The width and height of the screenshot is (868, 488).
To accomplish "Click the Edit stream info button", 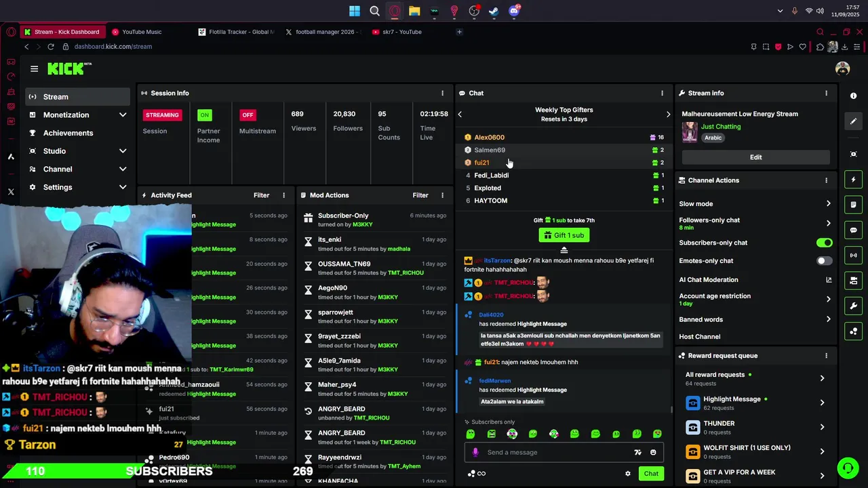I will pyautogui.click(x=755, y=157).
